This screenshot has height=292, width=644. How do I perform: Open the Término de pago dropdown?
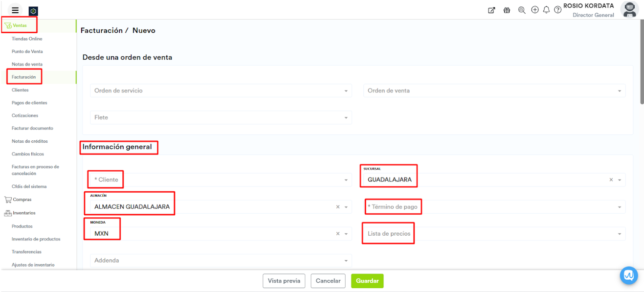[x=620, y=207]
